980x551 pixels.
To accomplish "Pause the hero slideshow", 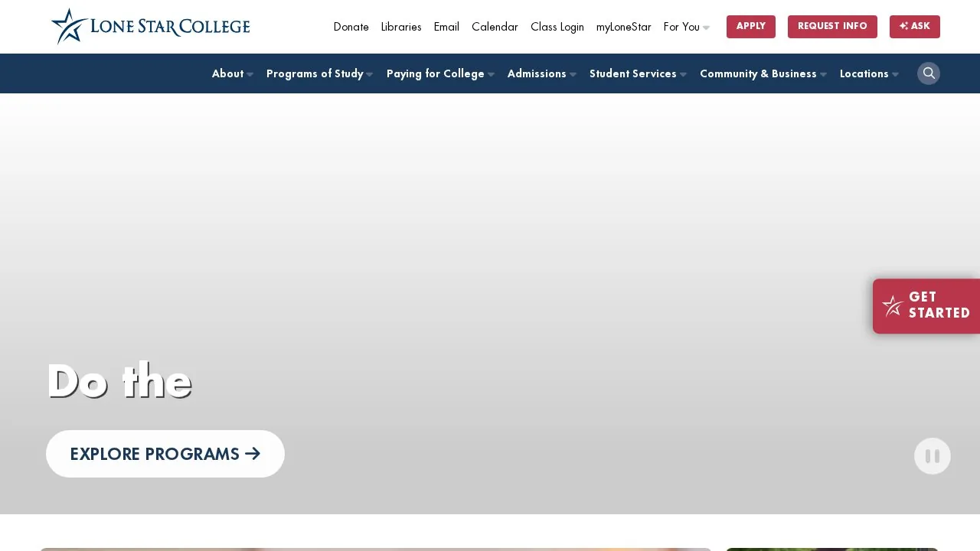I will tap(933, 456).
